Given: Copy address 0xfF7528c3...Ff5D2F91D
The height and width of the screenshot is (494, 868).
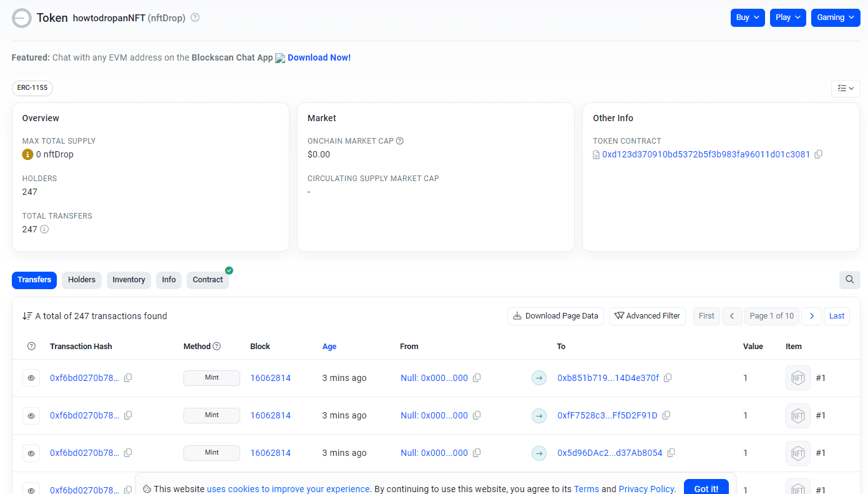Looking at the screenshot, I should coord(666,415).
